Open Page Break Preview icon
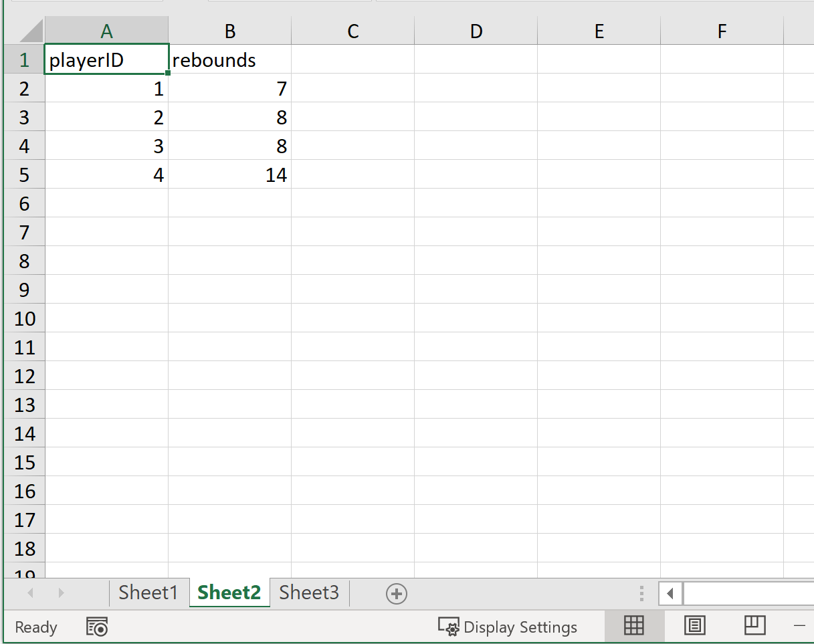 (754, 626)
